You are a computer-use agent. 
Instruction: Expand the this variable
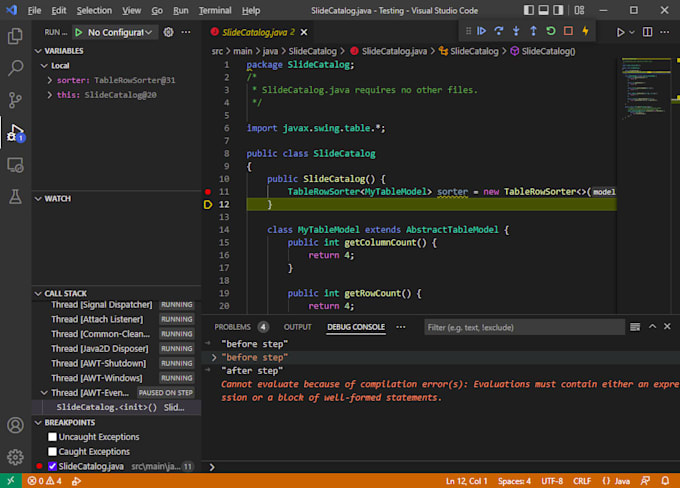(49, 95)
